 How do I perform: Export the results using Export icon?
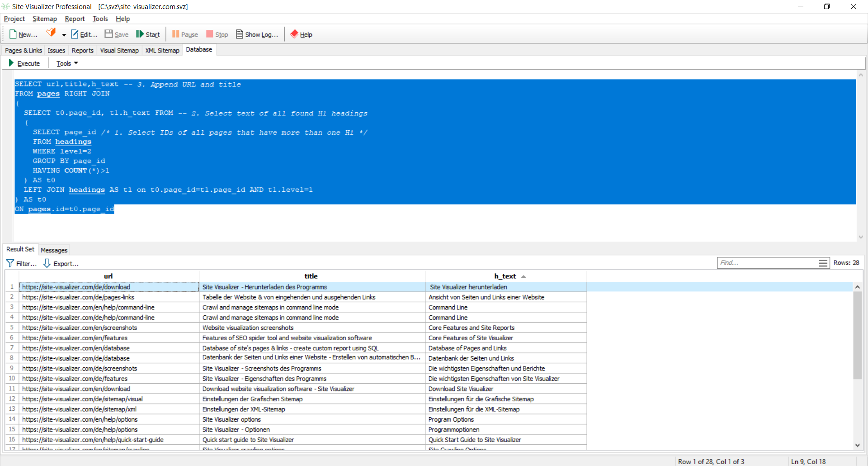[x=47, y=263]
